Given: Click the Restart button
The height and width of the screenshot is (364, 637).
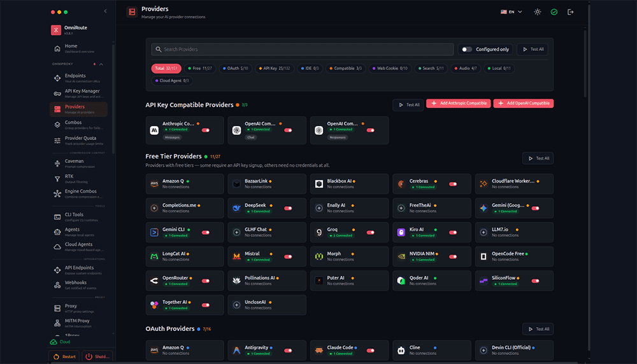Looking at the screenshot, I should (64, 357).
